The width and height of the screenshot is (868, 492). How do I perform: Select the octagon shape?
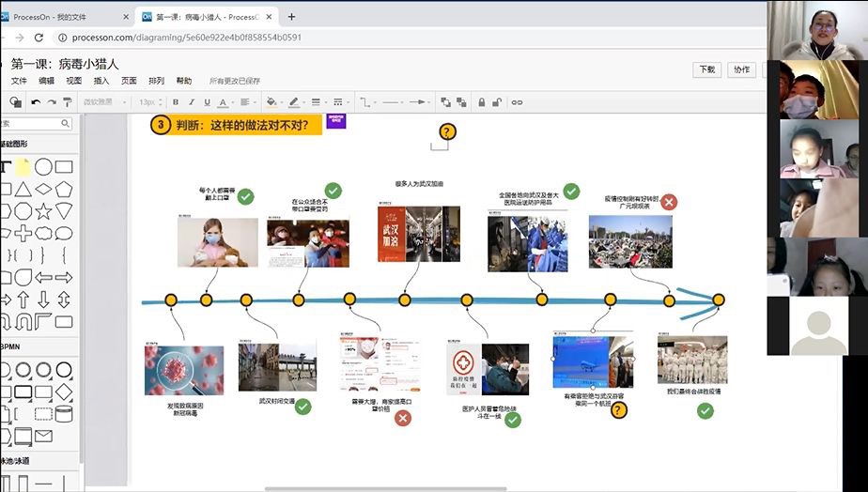point(23,211)
